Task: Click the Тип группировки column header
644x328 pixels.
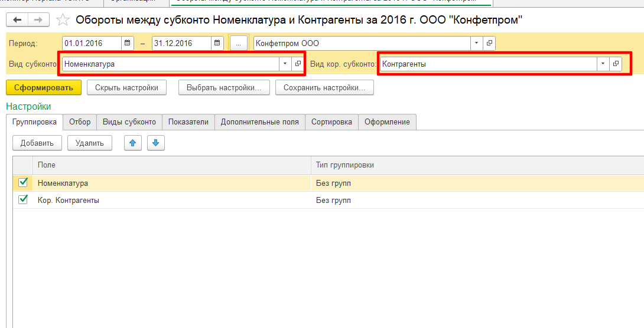Action: point(477,165)
